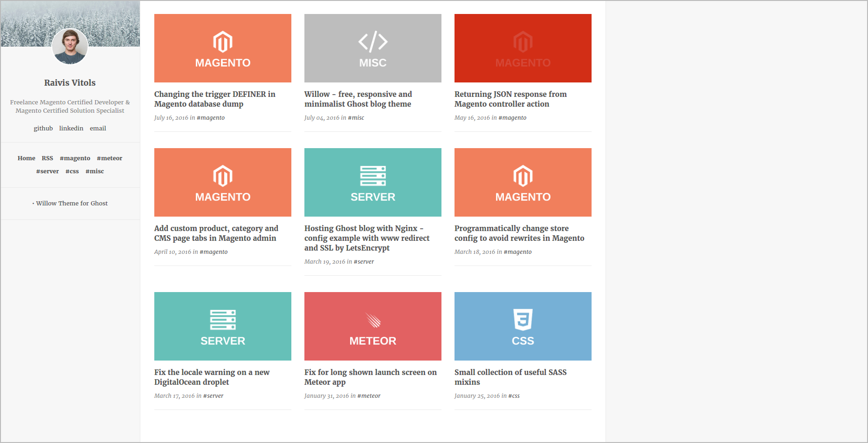Screen dimensions: 868x443
Task: Filter posts by #magento in sidebar menu
Action: (75, 158)
